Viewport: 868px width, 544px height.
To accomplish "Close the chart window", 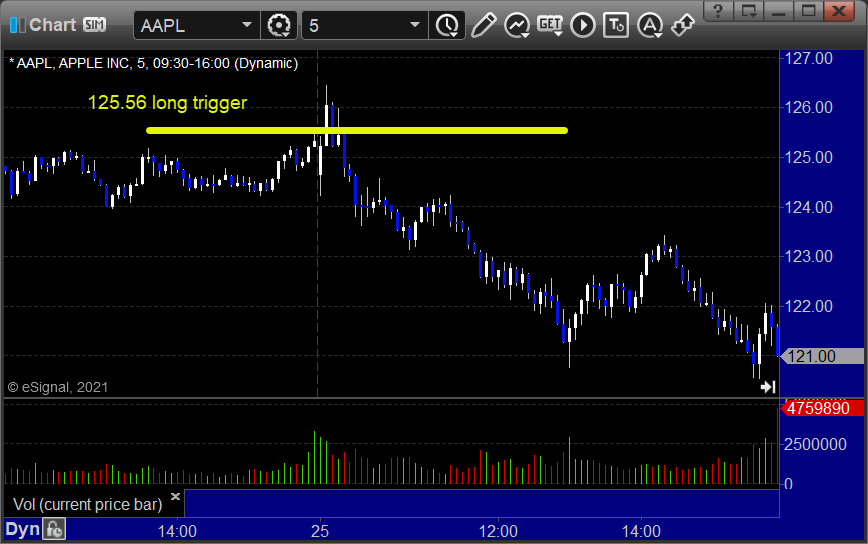I will 839,11.
